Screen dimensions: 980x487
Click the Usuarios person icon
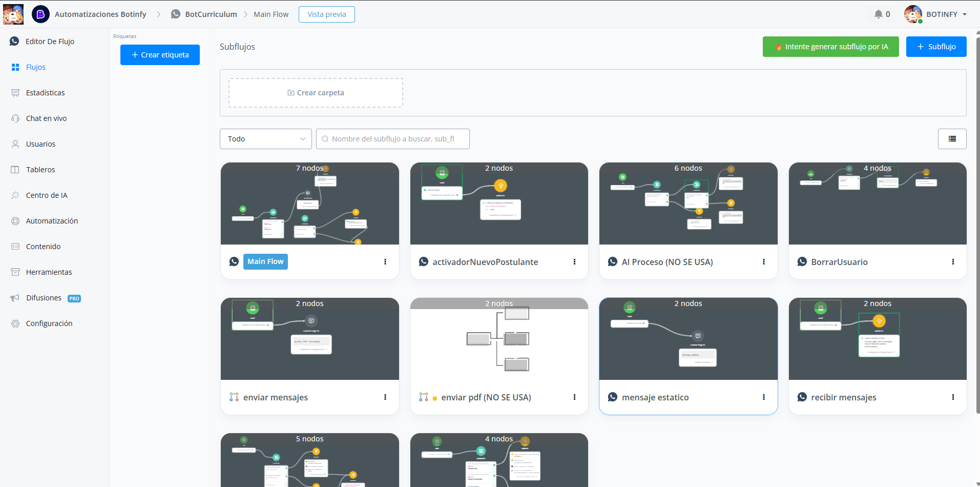point(15,144)
